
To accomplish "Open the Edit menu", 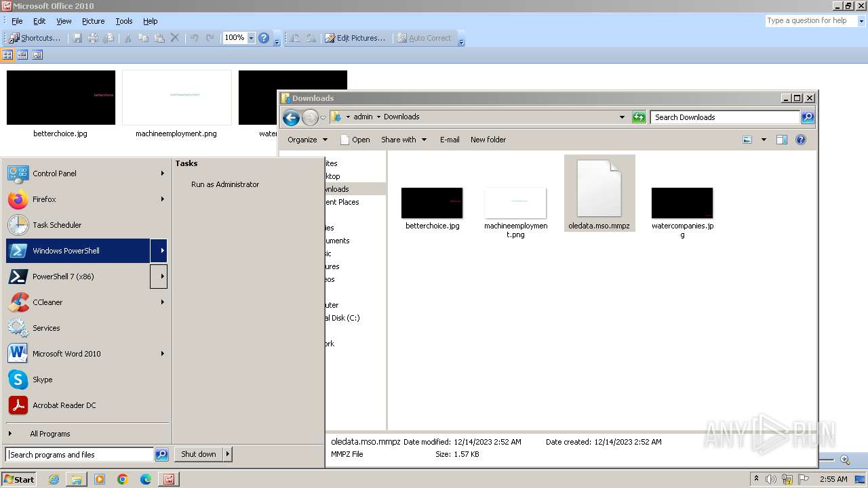I will [x=39, y=21].
